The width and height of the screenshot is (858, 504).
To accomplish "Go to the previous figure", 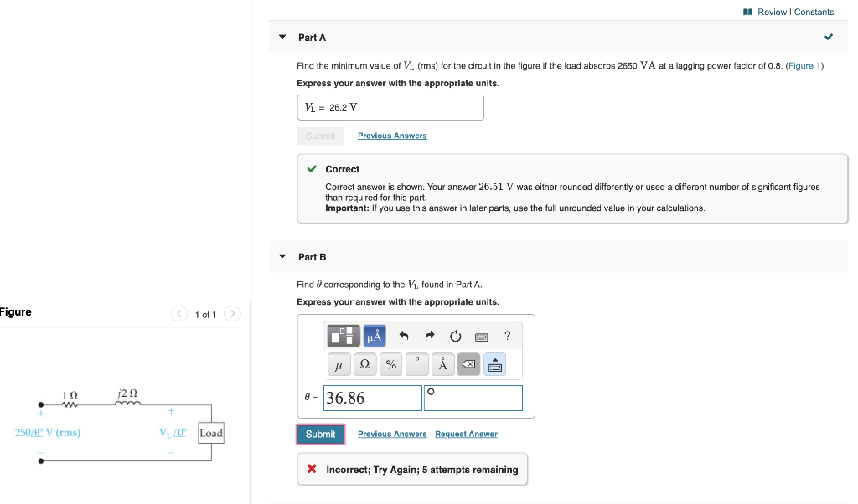I will tap(179, 314).
